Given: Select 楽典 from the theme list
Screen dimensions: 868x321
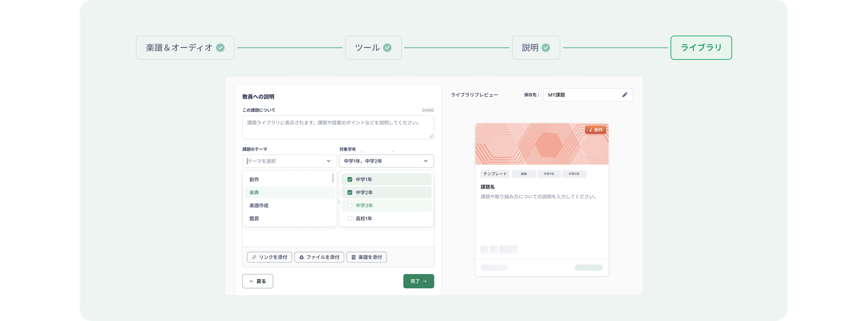Looking at the screenshot, I should [254, 192].
